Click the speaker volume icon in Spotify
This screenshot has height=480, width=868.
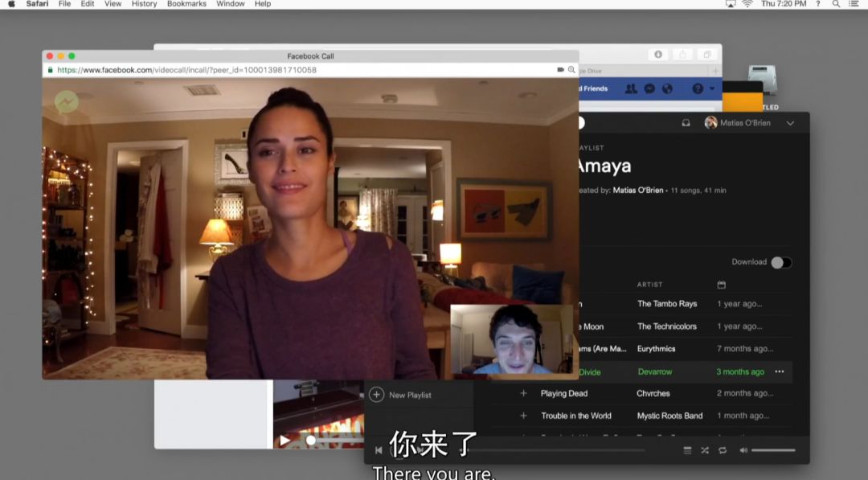743,450
